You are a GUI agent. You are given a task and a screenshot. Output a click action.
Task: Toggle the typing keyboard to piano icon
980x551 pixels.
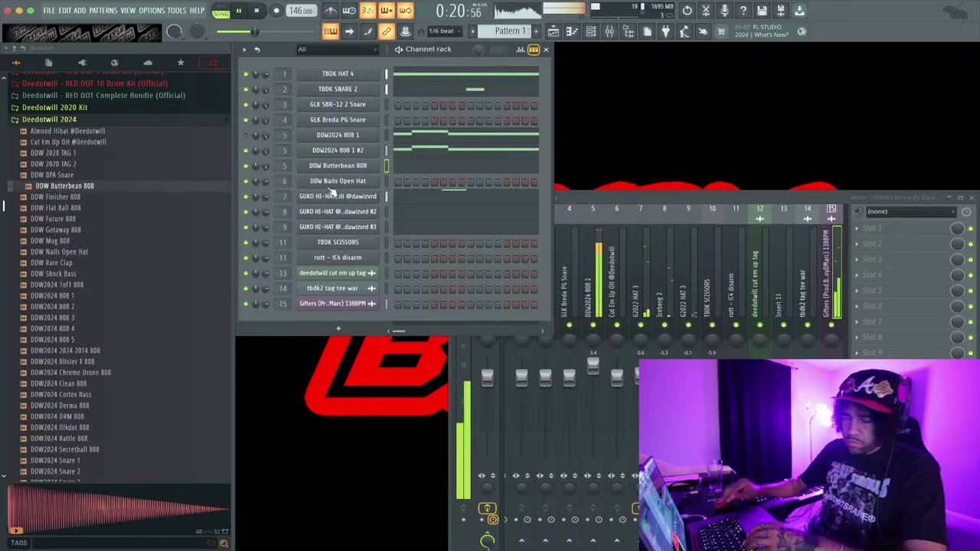(x=330, y=31)
